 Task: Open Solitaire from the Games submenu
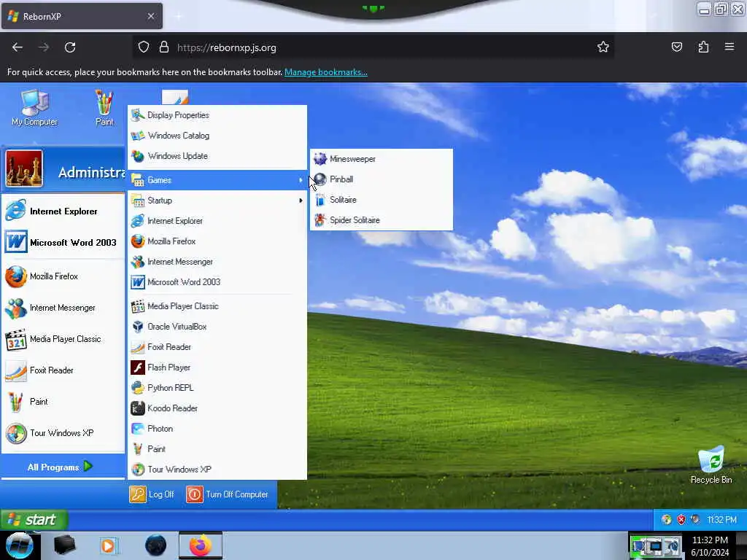point(381,200)
